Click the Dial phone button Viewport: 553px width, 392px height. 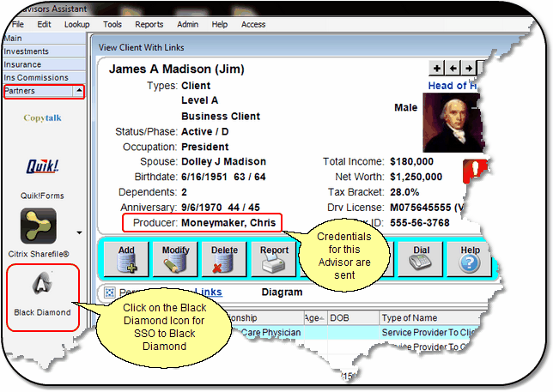(x=421, y=258)
